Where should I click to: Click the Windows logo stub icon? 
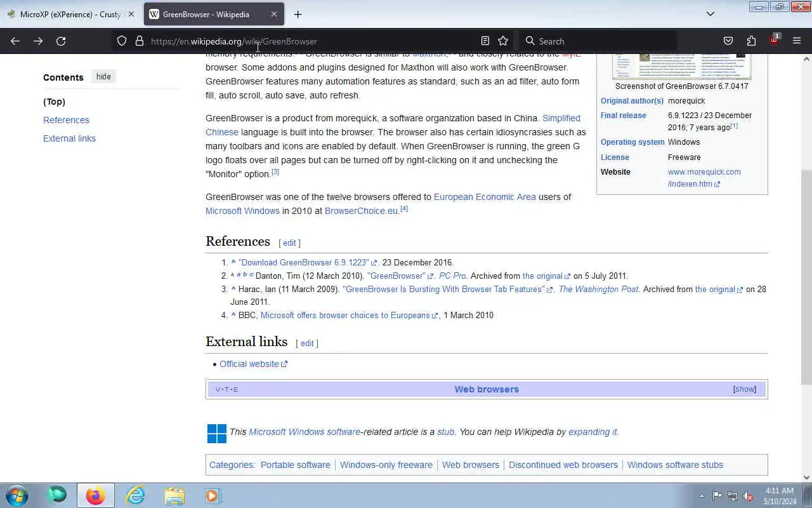coord(216,433)
